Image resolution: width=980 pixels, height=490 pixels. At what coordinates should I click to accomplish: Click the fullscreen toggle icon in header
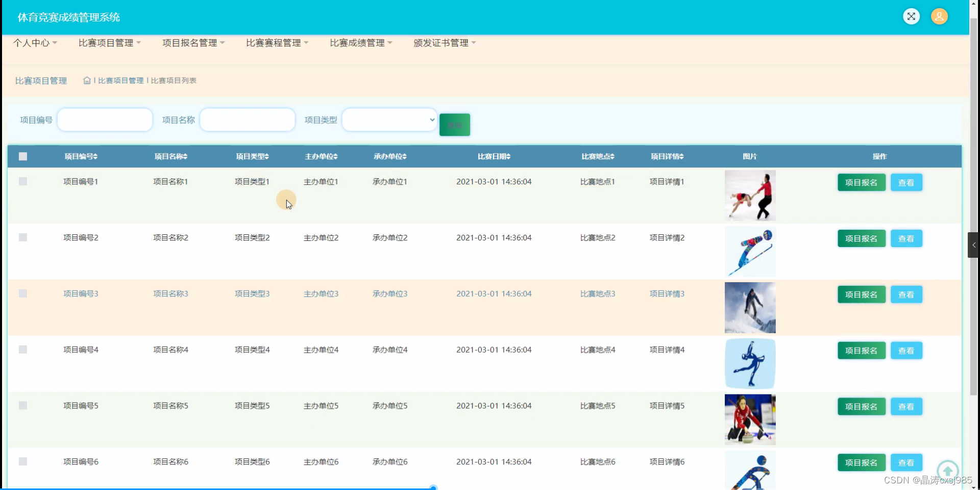pos(911,16)
